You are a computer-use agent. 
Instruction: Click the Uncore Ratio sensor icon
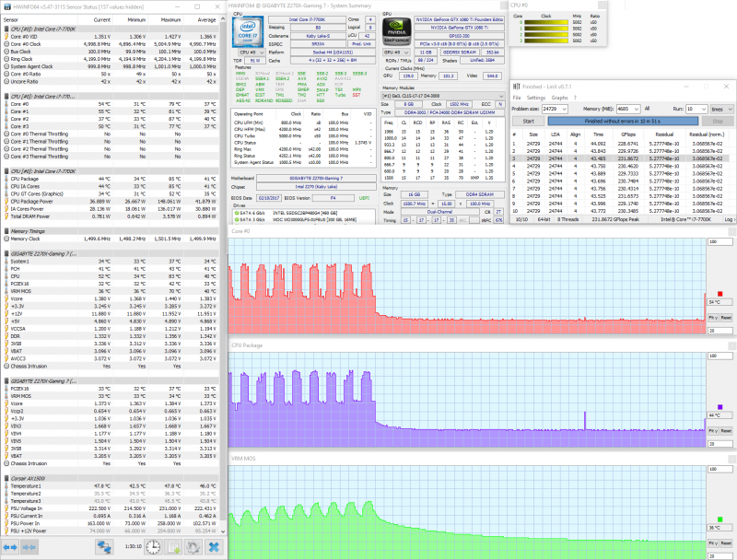6,82
